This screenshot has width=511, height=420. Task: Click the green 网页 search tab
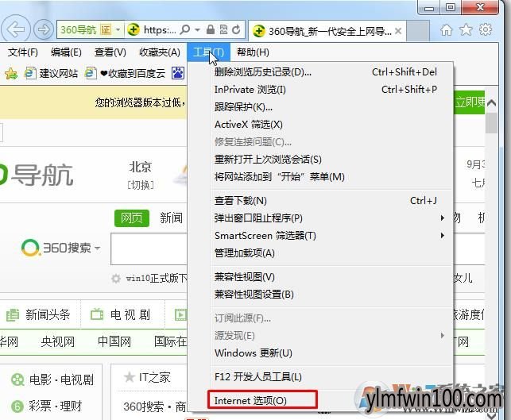pos(132,218)
